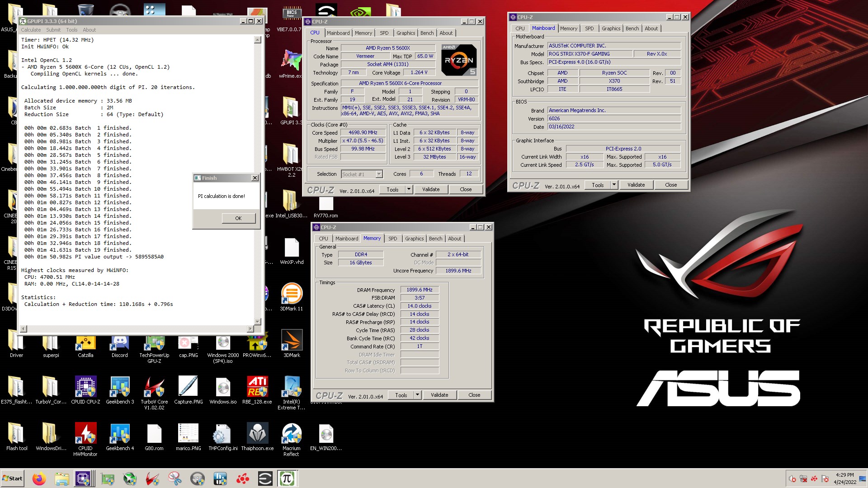
Task: Open Graphics tab in Memory CPU-Z window
Action: pyautogui.click(x=414, y=239)
